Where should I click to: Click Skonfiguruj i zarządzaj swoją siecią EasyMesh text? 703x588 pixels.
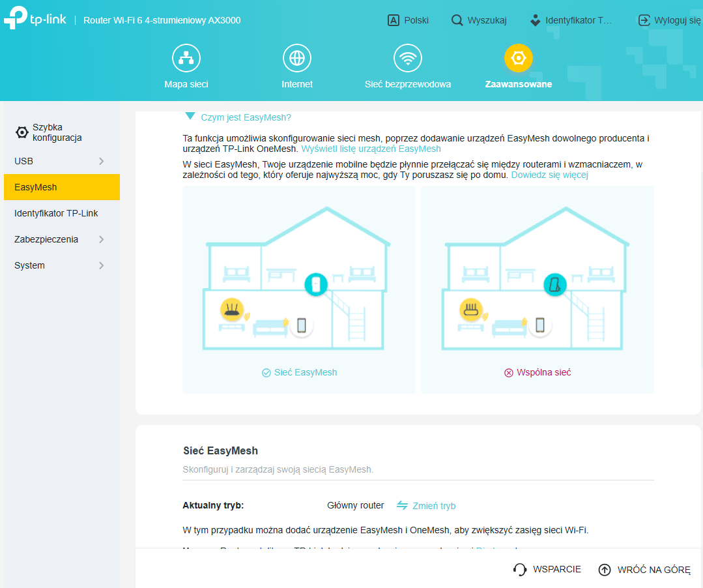pyautogui.click(x=278, y=469)
